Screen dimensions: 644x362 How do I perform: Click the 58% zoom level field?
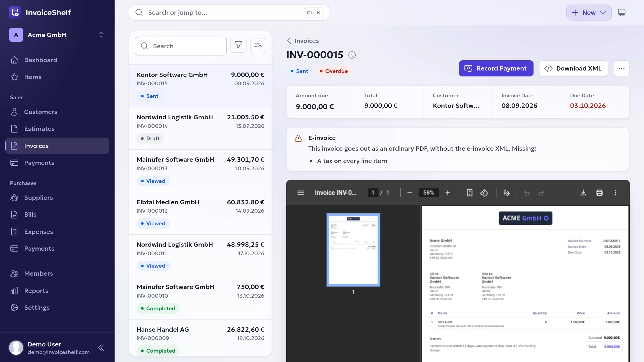pyautogui.click(x=429, y=193)
